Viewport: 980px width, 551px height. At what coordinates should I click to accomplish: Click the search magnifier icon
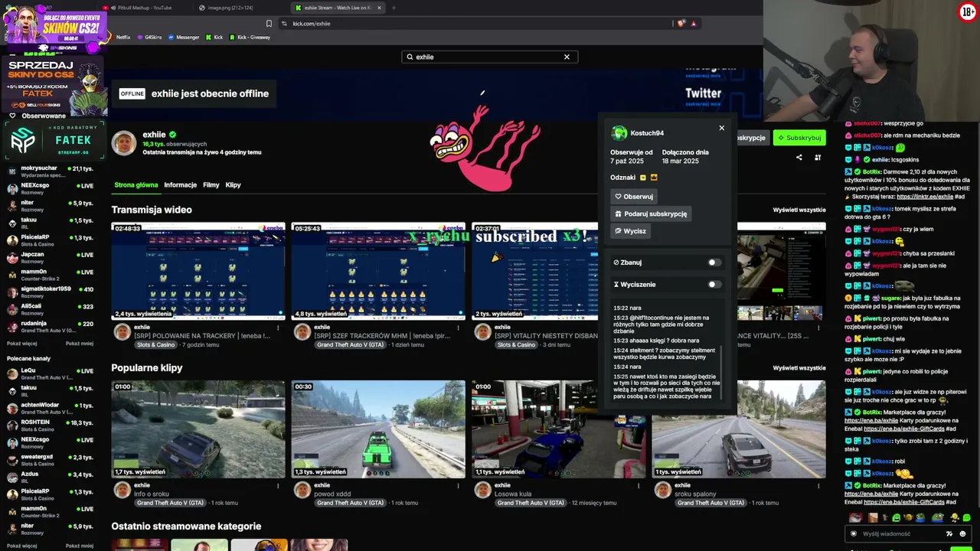410,57
